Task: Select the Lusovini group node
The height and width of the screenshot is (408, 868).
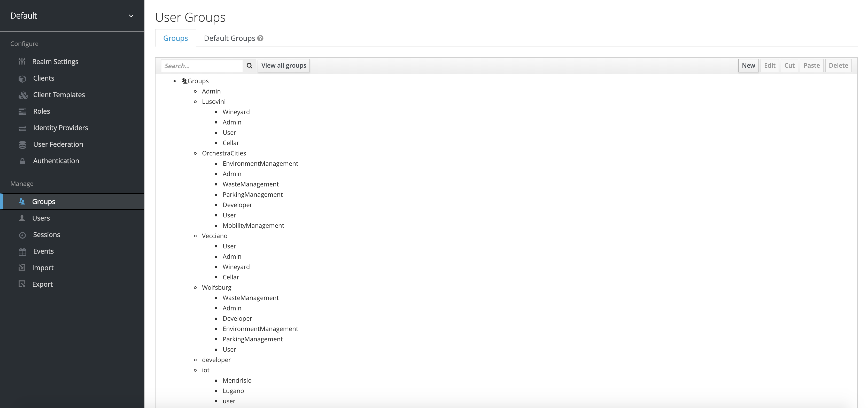Action: 214,102
